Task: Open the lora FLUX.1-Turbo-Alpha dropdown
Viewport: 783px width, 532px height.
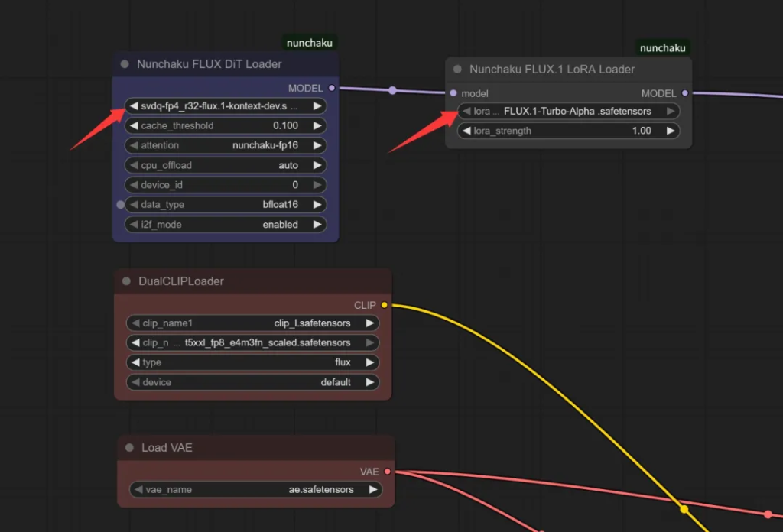Action: pos(568,112)
